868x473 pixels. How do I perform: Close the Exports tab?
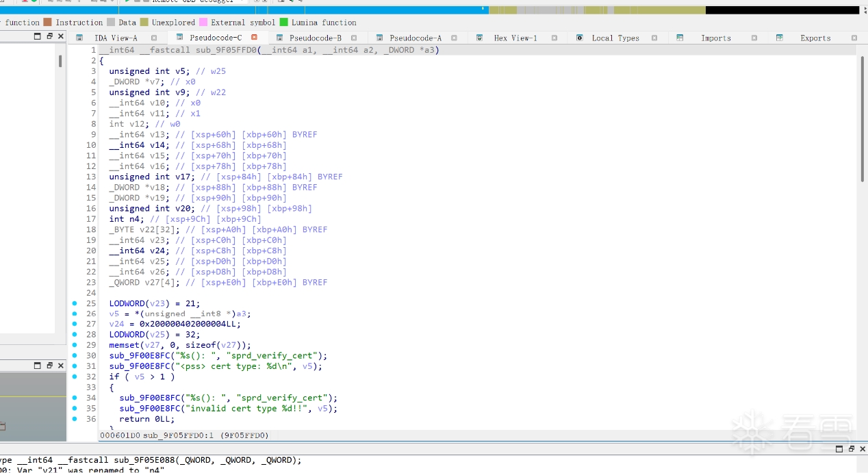tap(854, 38)
